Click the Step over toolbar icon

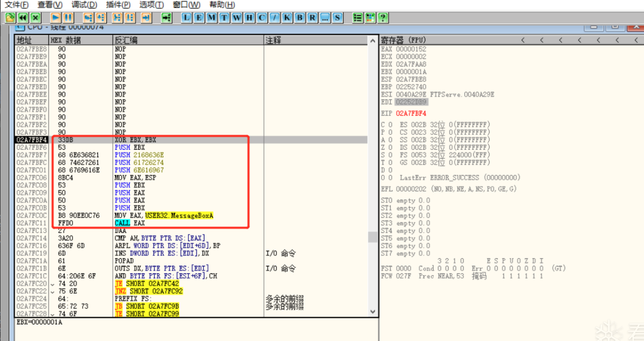tap(100, 17)
